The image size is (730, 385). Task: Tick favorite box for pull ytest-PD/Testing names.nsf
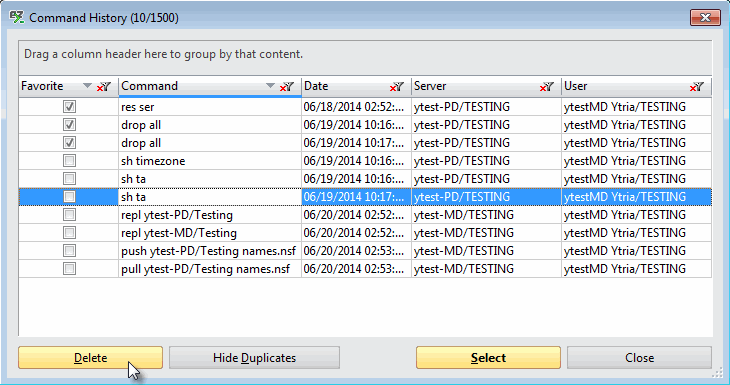(69, 269)
